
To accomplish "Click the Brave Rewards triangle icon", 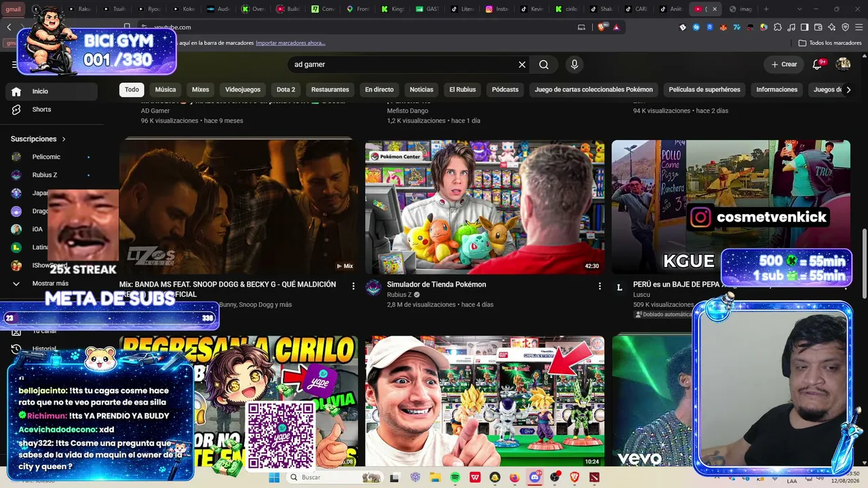I will [x=616, y=27].
